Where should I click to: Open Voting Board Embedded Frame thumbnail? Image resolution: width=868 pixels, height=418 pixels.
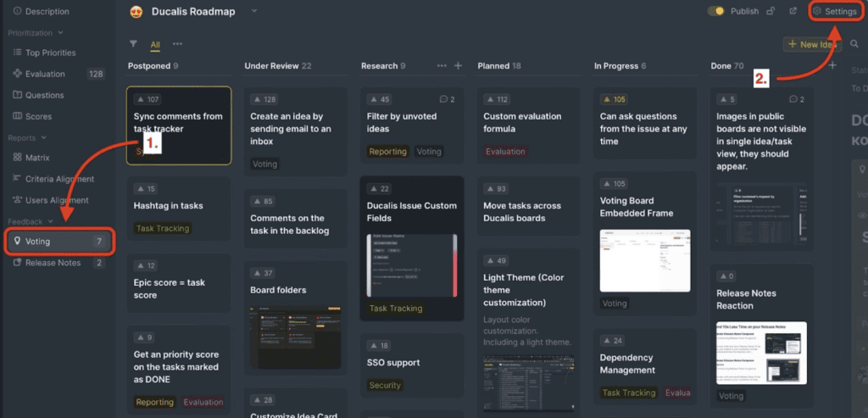pos(645,261)
